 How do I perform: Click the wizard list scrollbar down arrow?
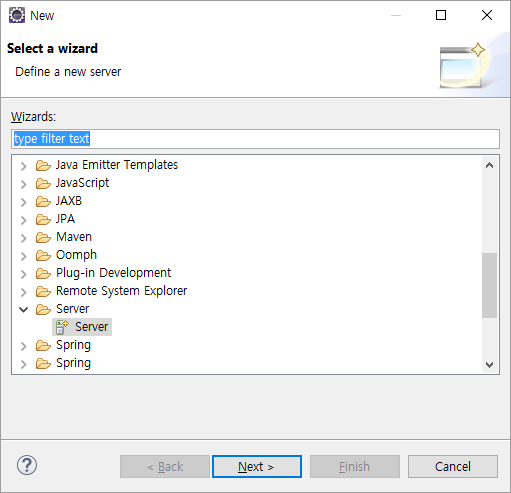489,364
